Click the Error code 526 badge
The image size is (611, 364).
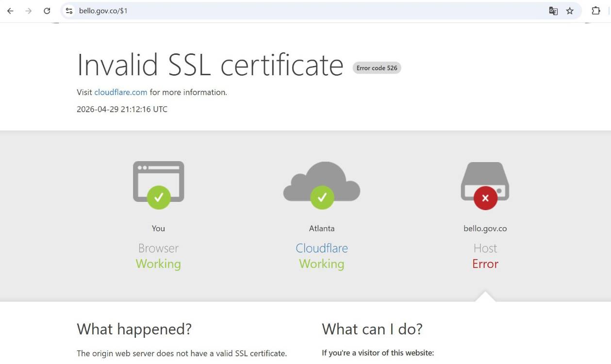[377, 68]
